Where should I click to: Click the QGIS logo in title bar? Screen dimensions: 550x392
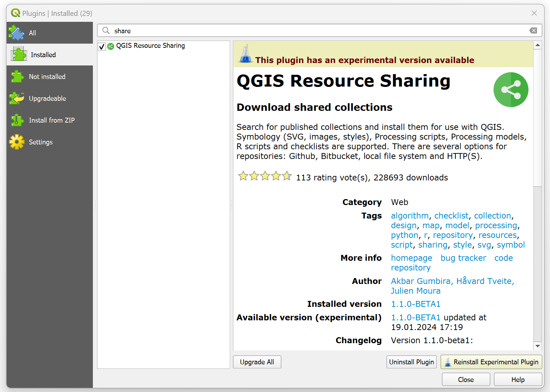coord(16,13)
